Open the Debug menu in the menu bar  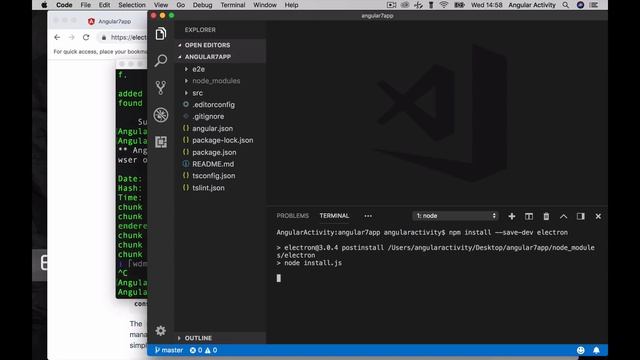click(202, 5)
